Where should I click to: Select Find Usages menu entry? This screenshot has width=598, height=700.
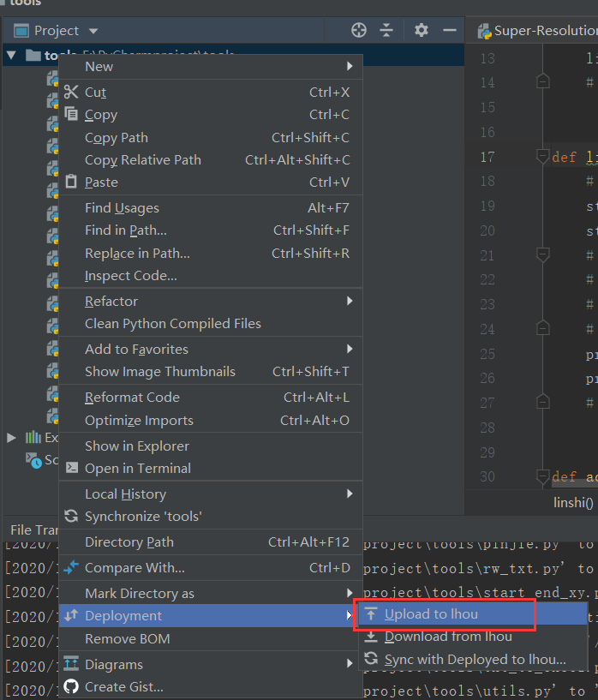[211, 208]
